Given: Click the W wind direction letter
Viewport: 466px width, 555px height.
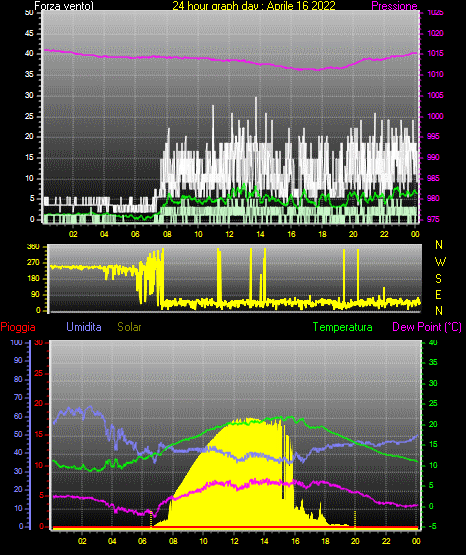Looking at the screenshot, I should pos(440,262).
